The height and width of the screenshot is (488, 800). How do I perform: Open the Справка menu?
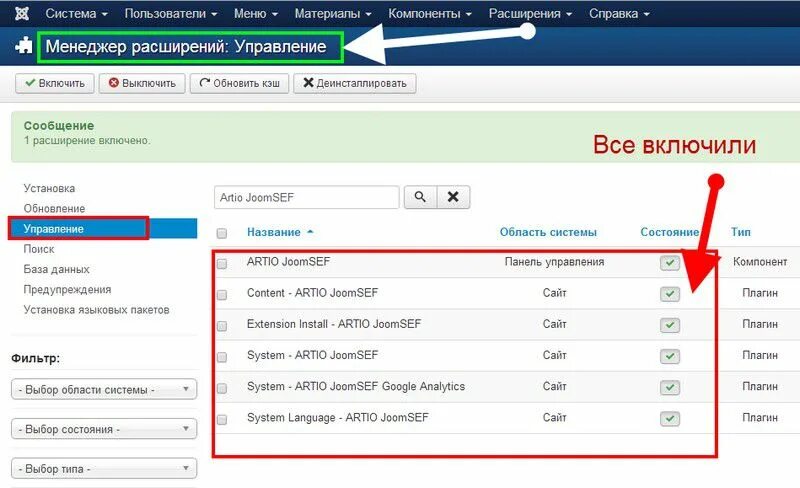pos(619,14)
